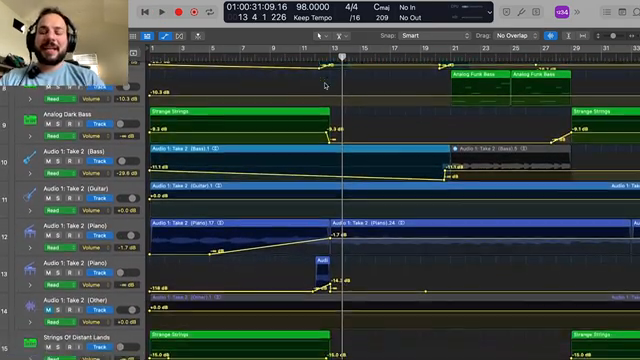Click the Analog Dark Bass track icon

pos(30,120)
